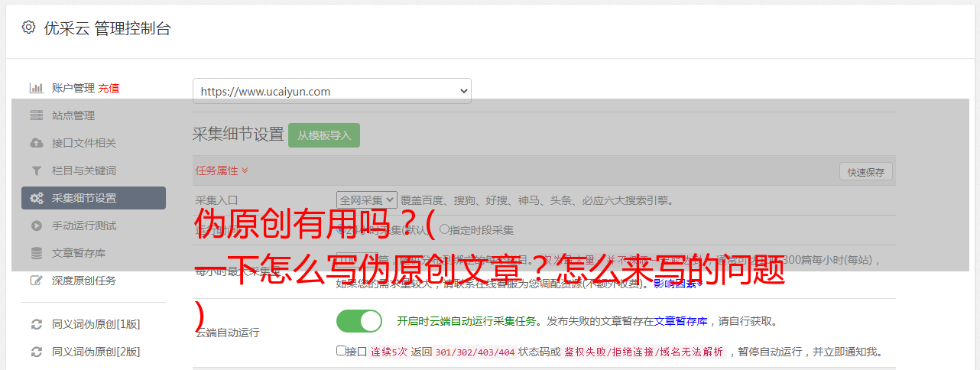Viewport: 980px width, 370px height.
Task: Click the filter icon for 栏目与关键词
Action: [x=36, y=170]
